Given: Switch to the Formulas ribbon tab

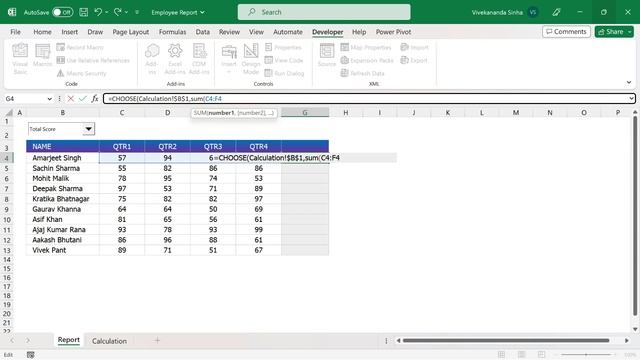Looking at the screenshot, I should (x=172, y=32).
